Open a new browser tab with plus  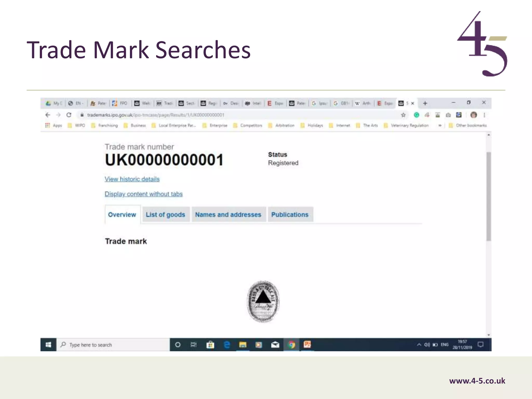425,103
